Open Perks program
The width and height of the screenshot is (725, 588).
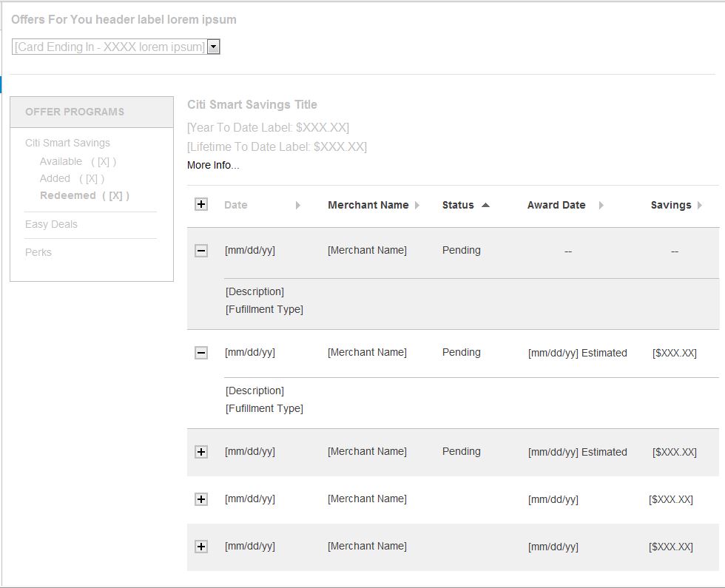pos(38,252)
